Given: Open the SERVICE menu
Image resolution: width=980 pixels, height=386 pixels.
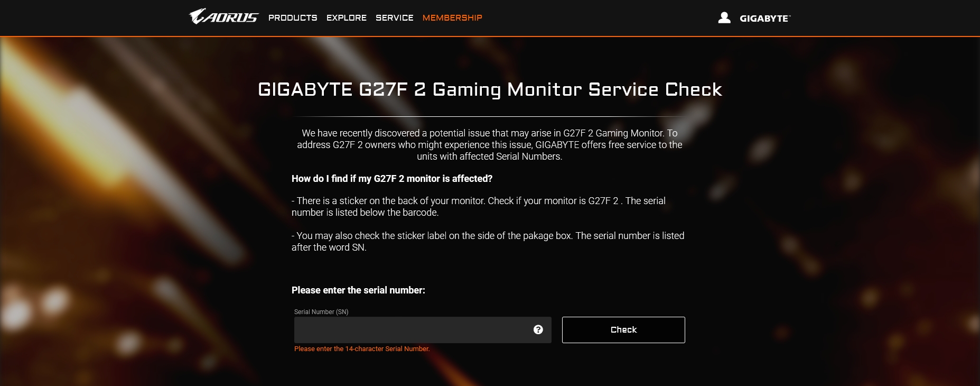Looking at the screenshot, I should (x=395, y=17).
